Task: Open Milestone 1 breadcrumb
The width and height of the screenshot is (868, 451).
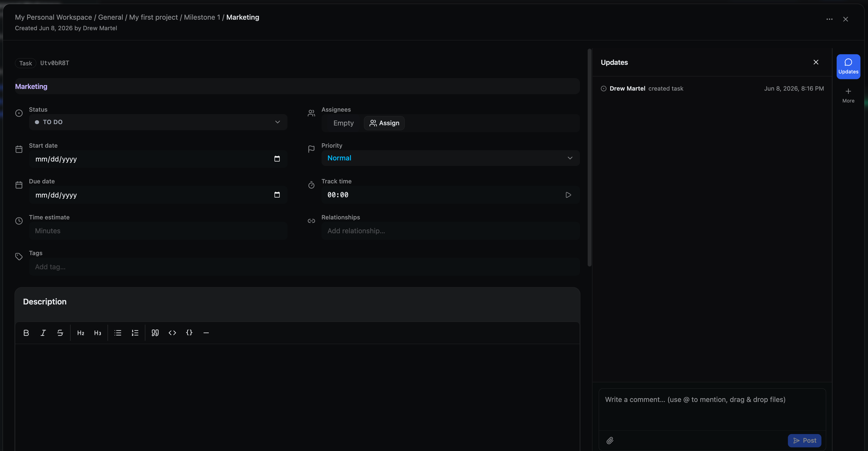Action: tap(202, 17)
